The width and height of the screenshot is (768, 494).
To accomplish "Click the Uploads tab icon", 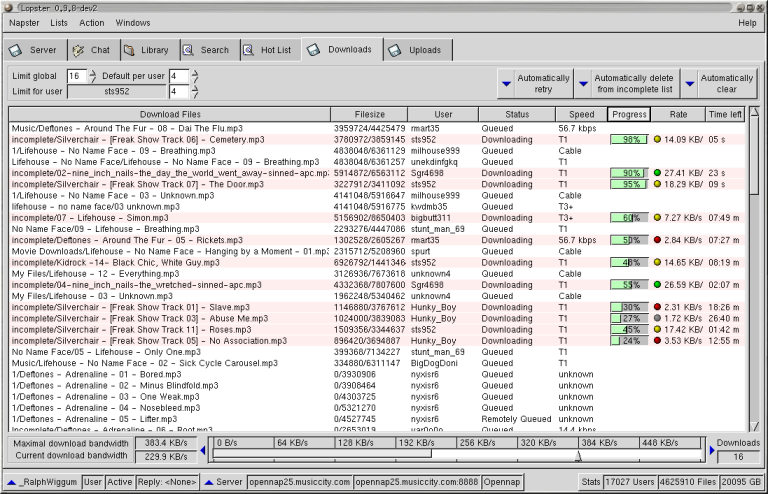I will pos(395,50).
